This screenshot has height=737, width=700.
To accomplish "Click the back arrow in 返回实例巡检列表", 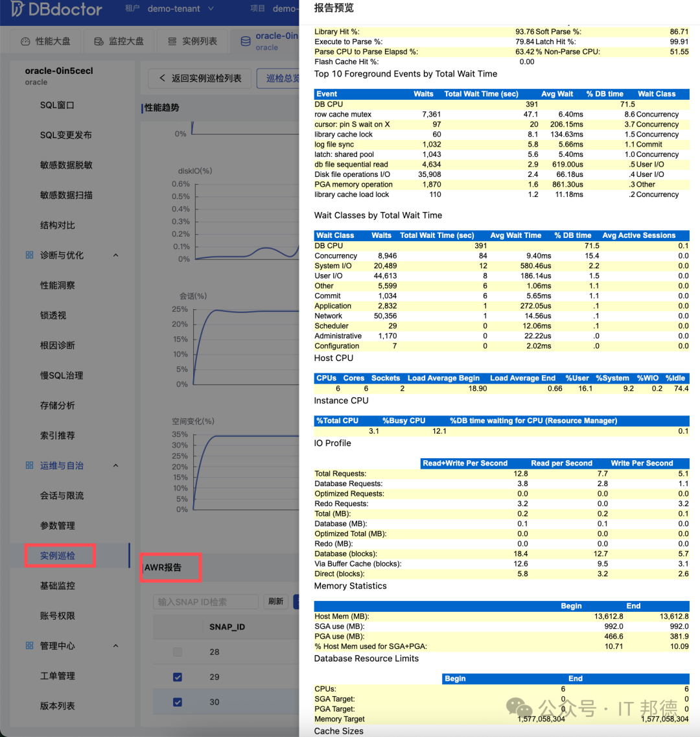I will (162, 78).
